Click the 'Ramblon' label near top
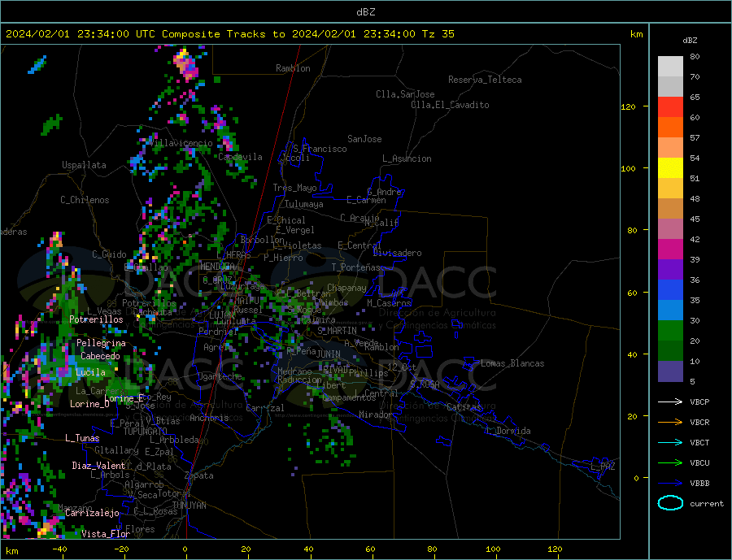732x560 pixels. [x=293, y=68]
